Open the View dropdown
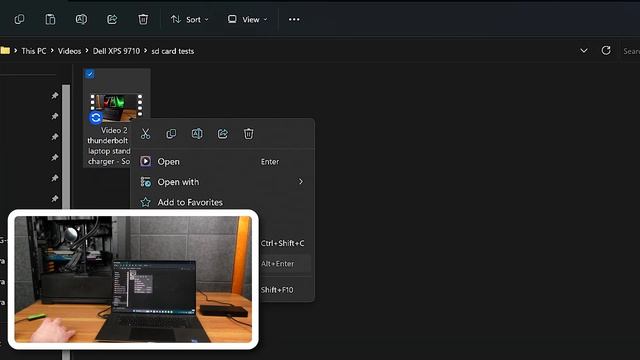The width and height of the screenshot is (640, 360). pos(247,19)
